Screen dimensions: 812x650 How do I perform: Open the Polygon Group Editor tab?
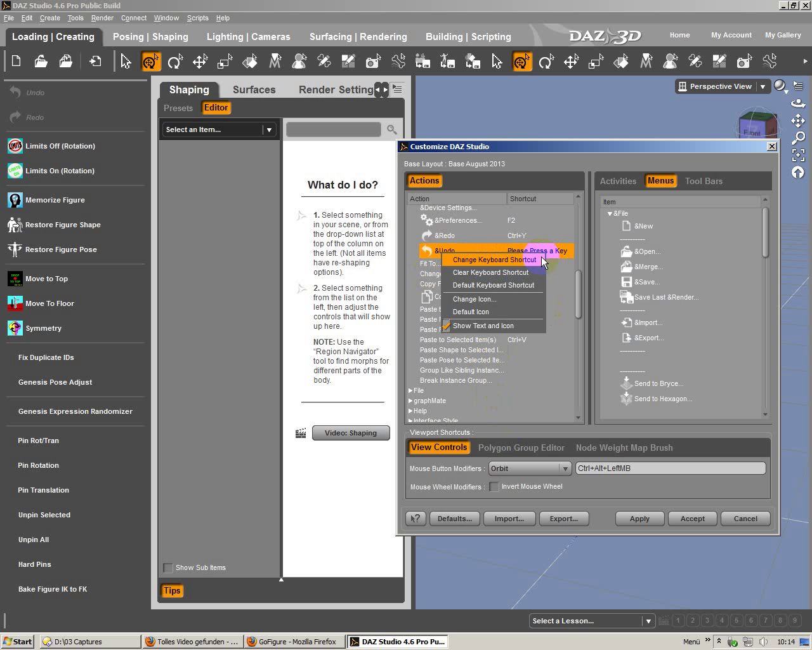[521, 448]
